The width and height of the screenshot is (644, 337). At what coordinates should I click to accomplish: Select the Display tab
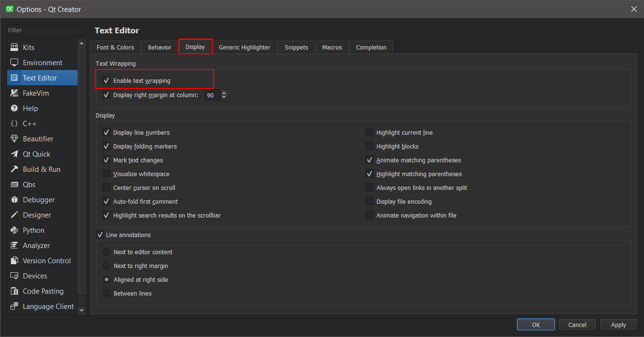(x=195, y=47)
